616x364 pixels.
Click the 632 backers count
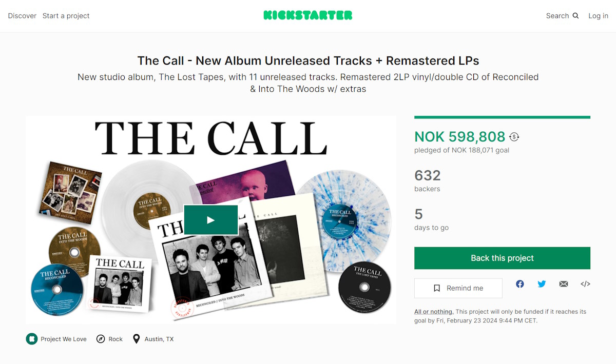tap(427, 176)
